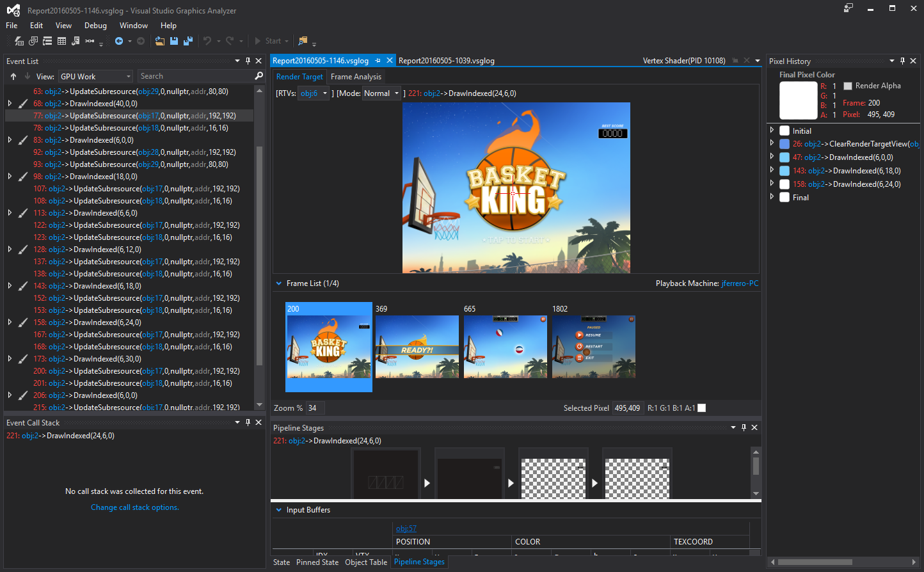The width and height of the screenshot is (924, 572).
Task: Click the Open File folder icon
Action: tap(159, 41)
